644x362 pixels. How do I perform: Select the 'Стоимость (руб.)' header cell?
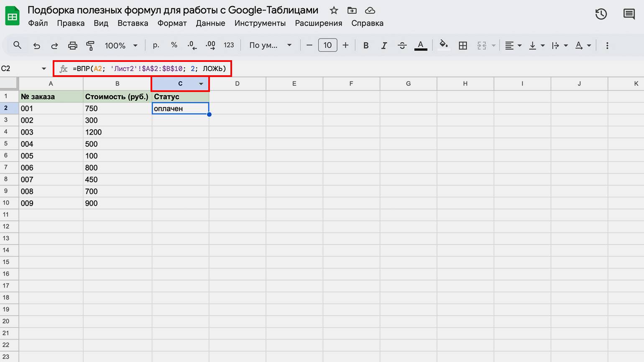(118, 97)
